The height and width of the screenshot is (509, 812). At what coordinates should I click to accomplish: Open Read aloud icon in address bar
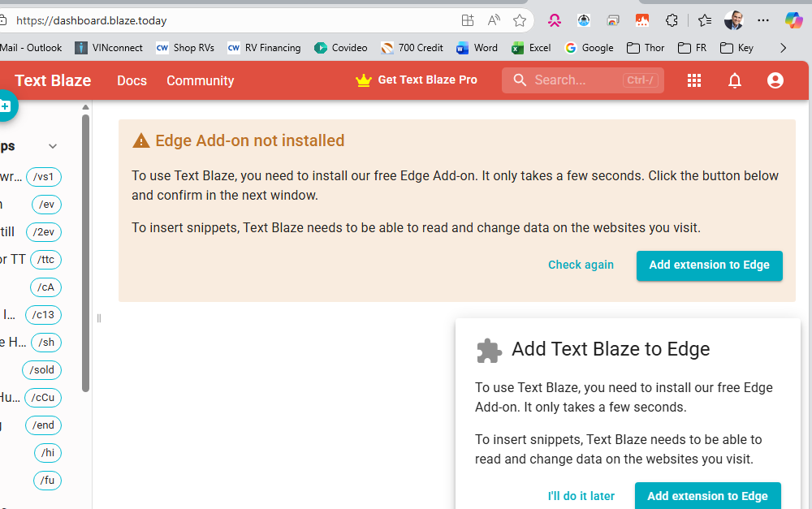[x=494, y=20]
